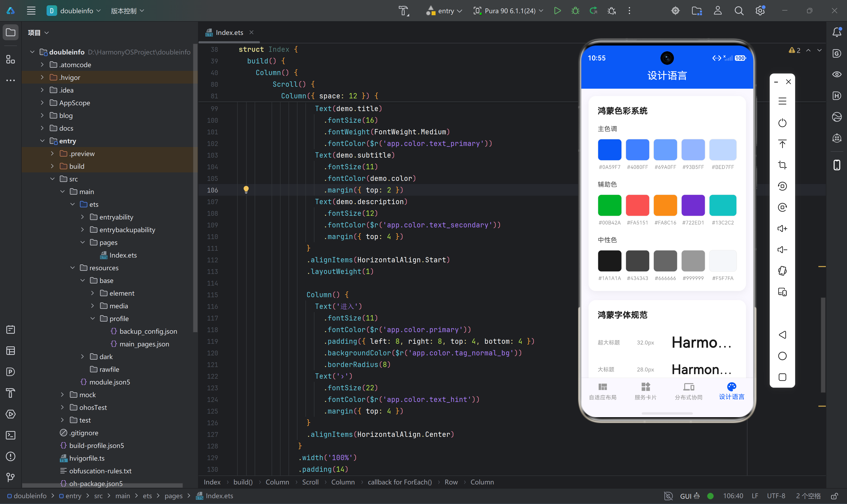Click the Scroll breadcrumb under editor

[310, 482]
